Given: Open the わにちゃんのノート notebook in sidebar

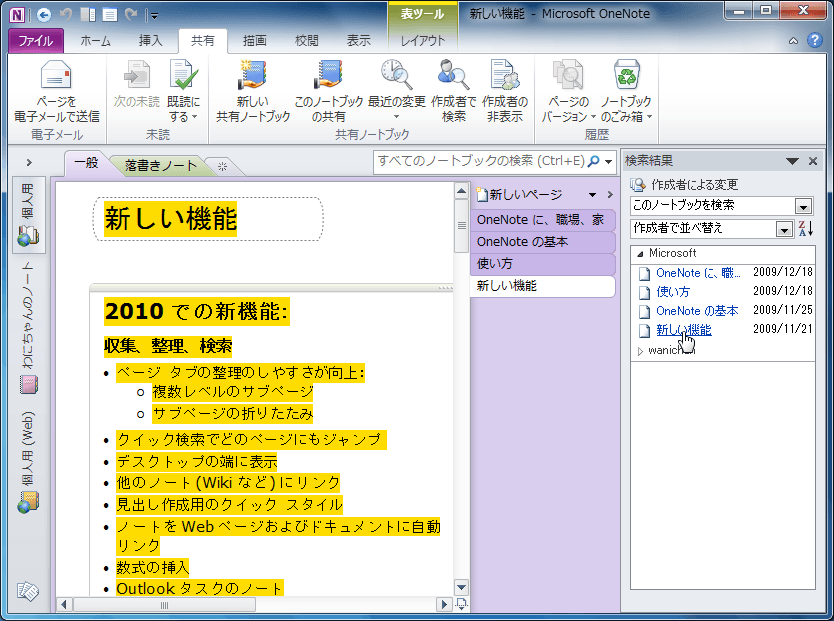Looking at the screenshot, I should coord(28,328).
